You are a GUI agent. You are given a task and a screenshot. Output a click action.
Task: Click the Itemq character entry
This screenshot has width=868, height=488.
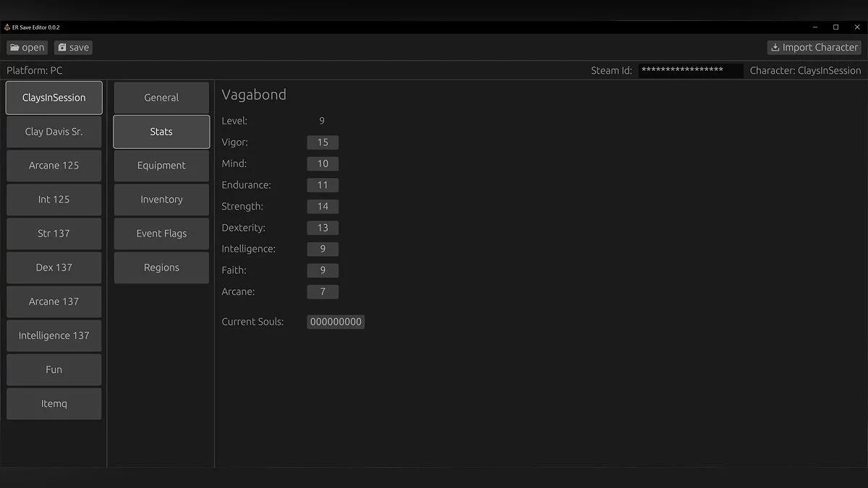[54, 403]
